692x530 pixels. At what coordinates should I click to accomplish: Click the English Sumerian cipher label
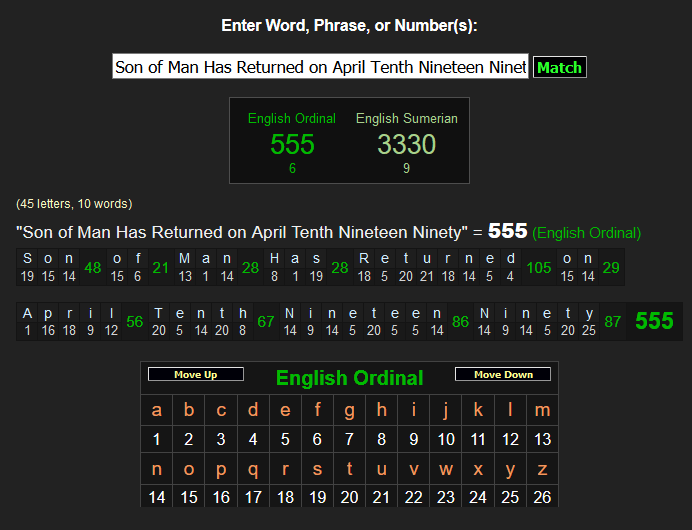point(406,118)
